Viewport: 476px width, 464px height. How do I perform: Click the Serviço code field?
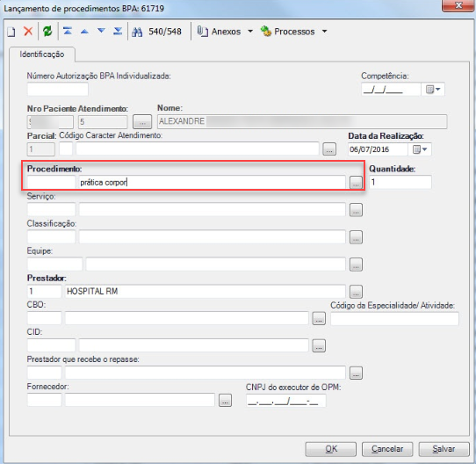[51, 209]
